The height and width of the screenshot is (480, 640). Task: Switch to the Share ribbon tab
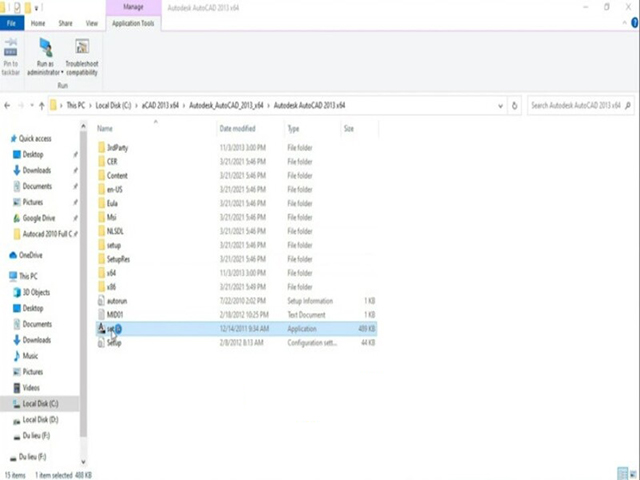click(65, 23)
